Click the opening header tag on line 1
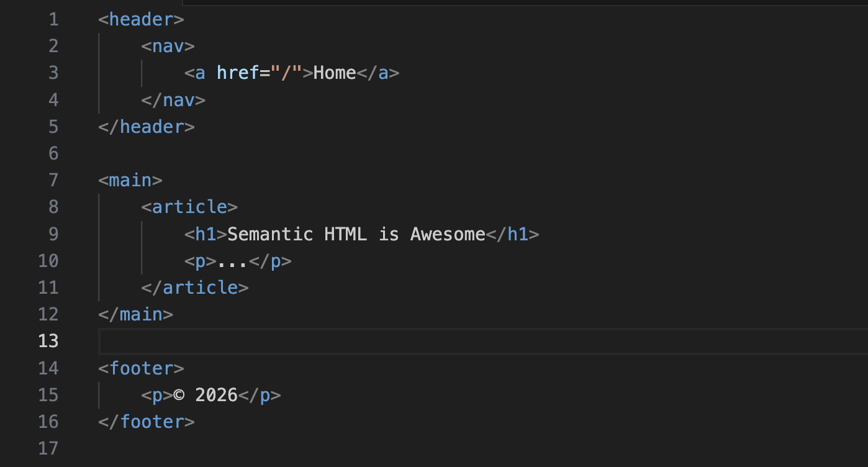This screenshot has width=868, height=467. click(x=140, y=19)
